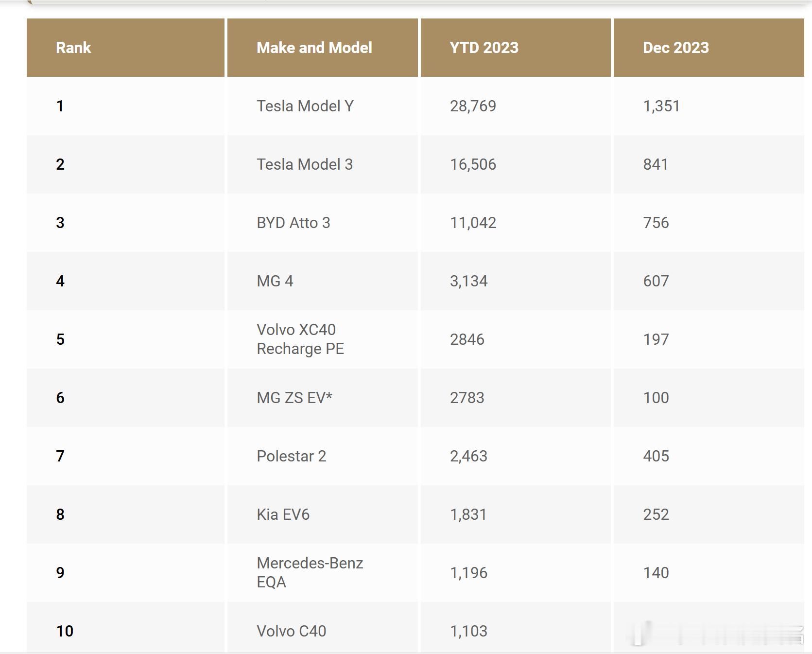Click YTD value 1,103

pos(468,631)
